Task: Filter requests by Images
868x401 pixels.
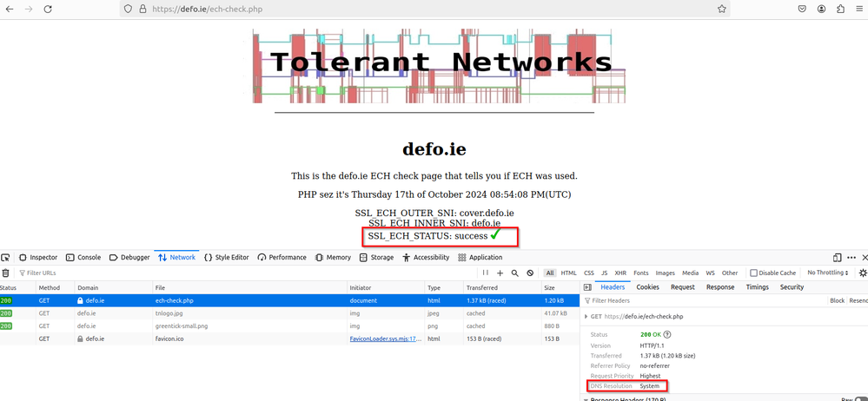Action: click(666, 273)
